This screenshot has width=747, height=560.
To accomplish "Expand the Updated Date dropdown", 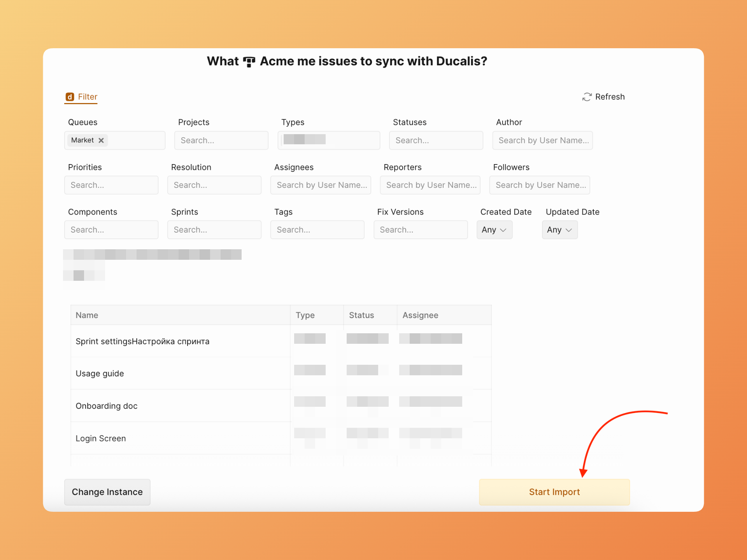I will [x=559, y=230].
